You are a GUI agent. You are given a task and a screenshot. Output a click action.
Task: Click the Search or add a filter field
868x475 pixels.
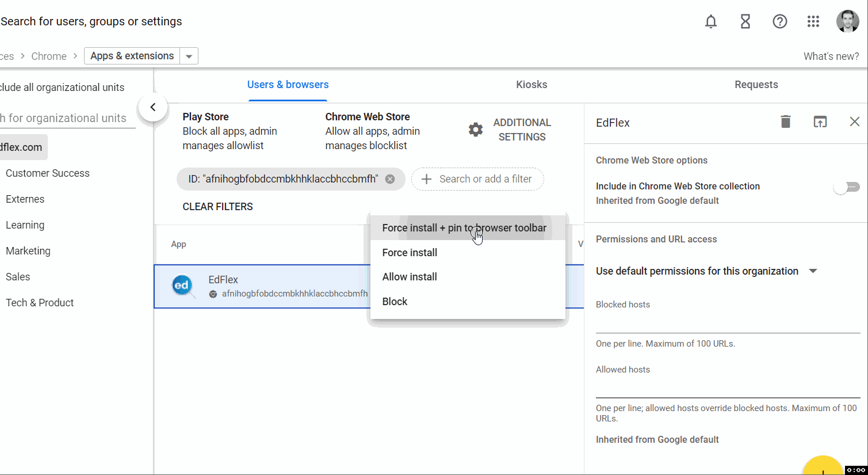click(x=477, y=179)
